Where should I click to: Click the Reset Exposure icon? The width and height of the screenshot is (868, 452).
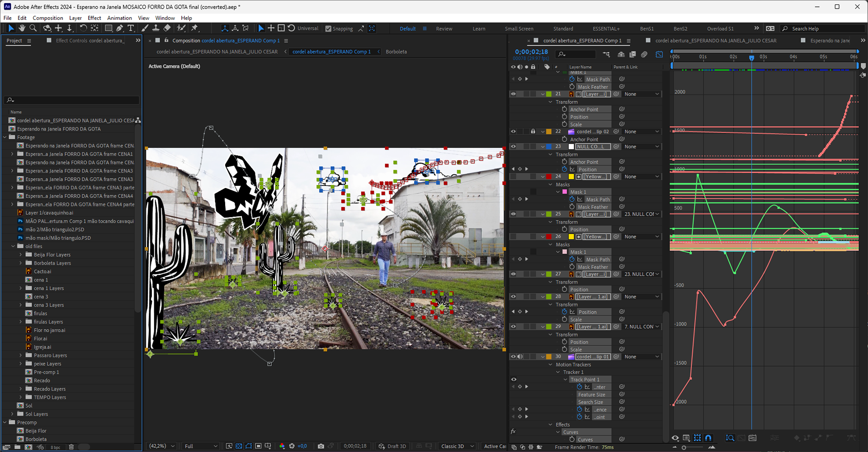coord(292,446)
